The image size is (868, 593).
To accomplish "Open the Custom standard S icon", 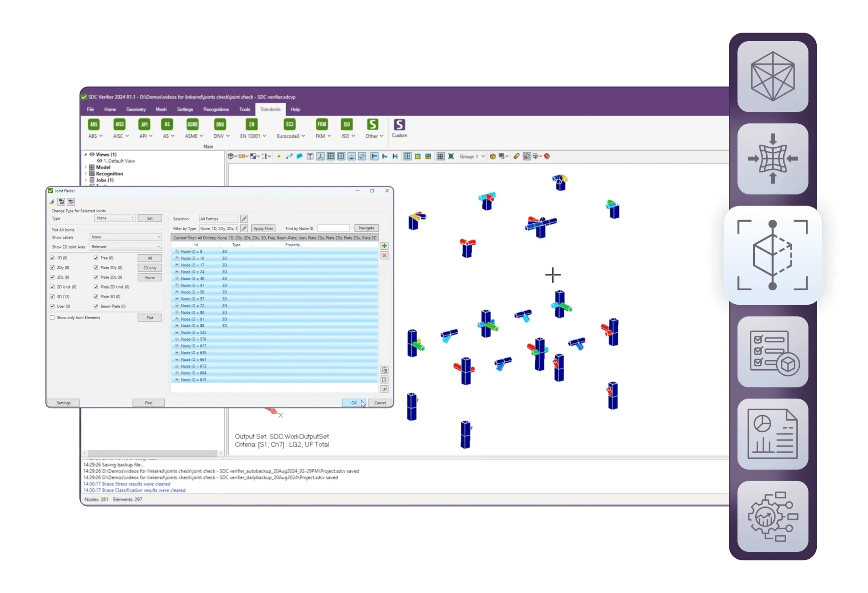I will click(x=399, y=125).
